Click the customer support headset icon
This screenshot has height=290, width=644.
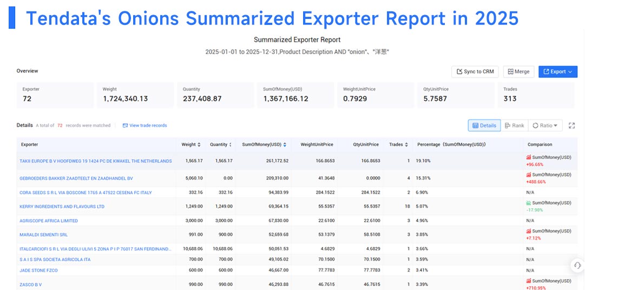577,265
